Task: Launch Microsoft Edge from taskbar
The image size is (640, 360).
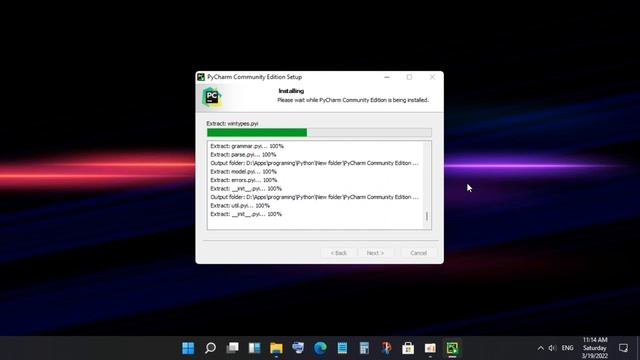Action: [x=320, y=348]
